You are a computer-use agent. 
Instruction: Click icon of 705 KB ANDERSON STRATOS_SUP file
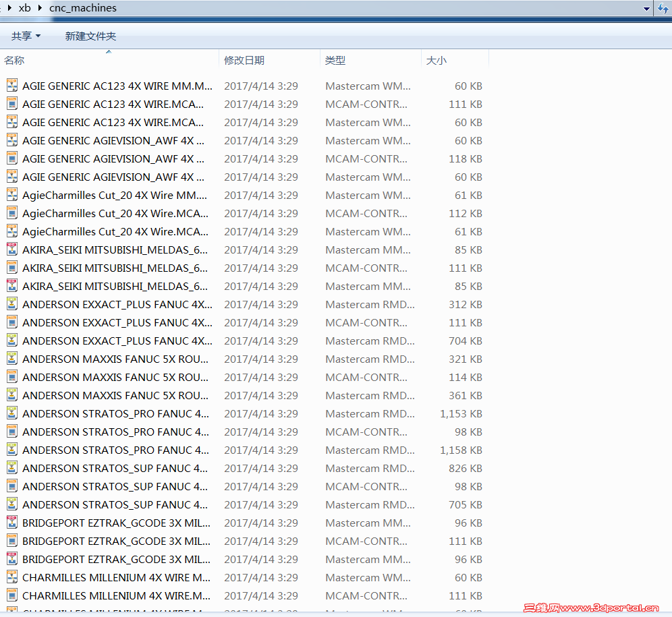coord(12,505)
